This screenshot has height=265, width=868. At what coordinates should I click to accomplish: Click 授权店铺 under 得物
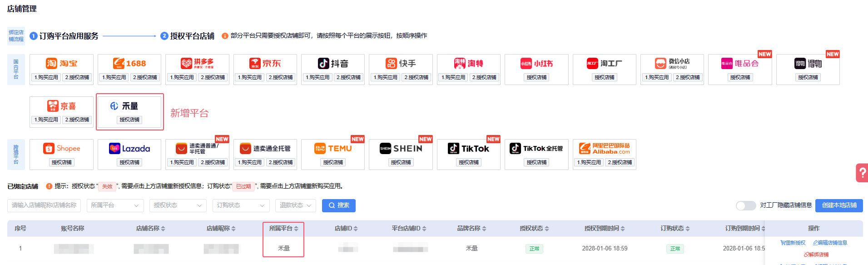tap(808, 77)
